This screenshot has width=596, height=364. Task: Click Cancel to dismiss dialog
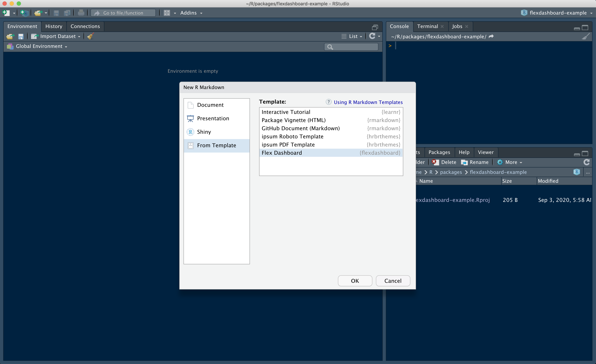[392, 281]
